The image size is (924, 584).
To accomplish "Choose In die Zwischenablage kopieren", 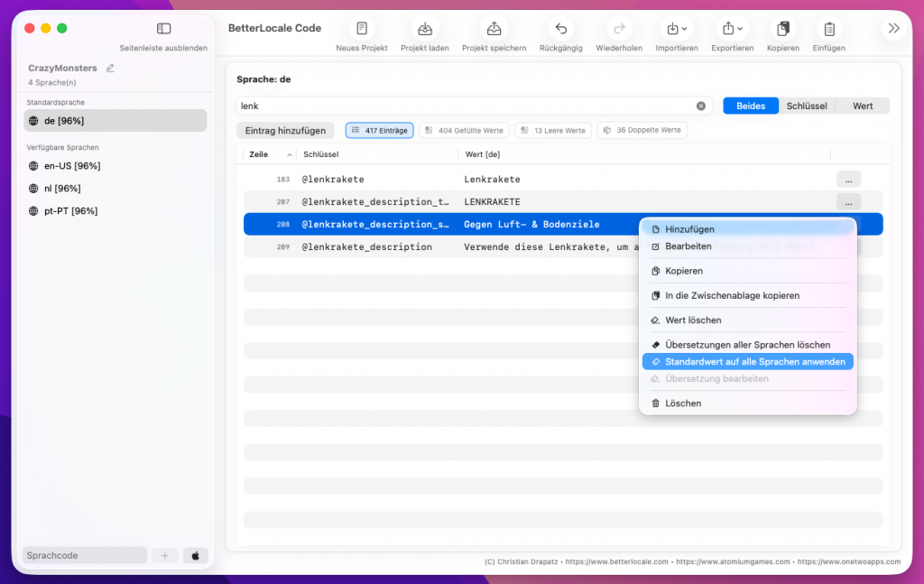I will [x=732, y=295].
